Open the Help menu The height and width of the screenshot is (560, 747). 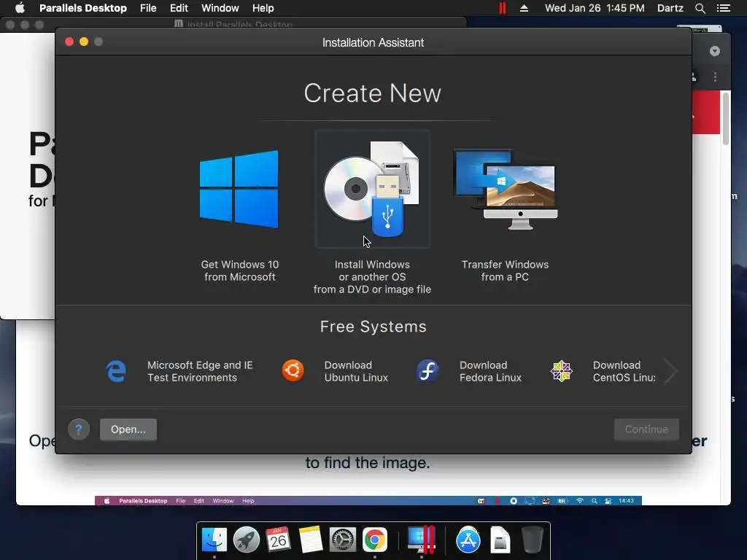pyautogui.click(x=263, y=8)
